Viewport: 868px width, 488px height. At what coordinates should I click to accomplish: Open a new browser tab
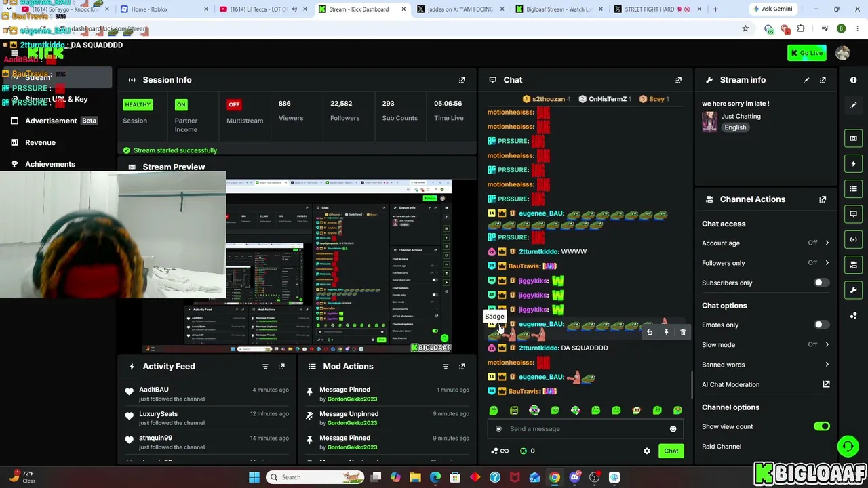[x=715, y=9]
